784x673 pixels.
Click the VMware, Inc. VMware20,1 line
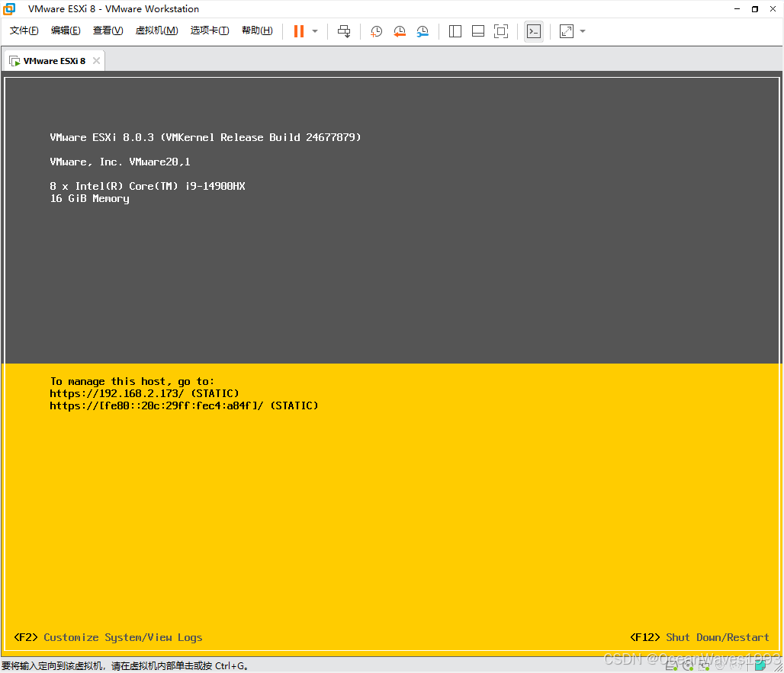(120, 162)
